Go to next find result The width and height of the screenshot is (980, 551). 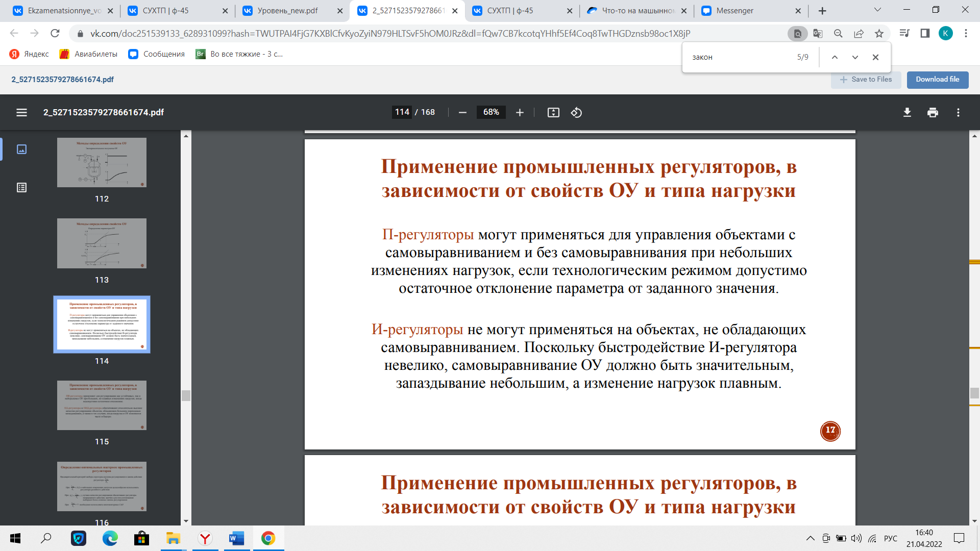point(855,57)
